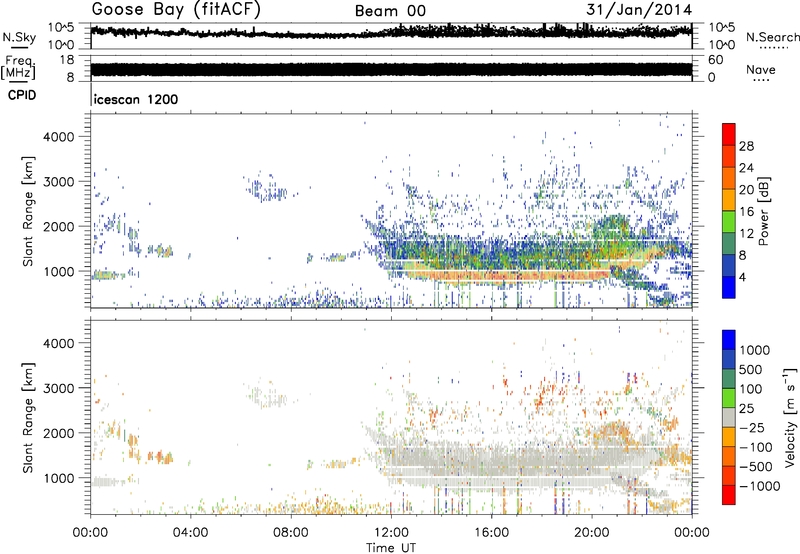Viewport: 800px width, 554px height.
Task: Click the '16:00' time tick label
Action: click(x=491, y=533)
